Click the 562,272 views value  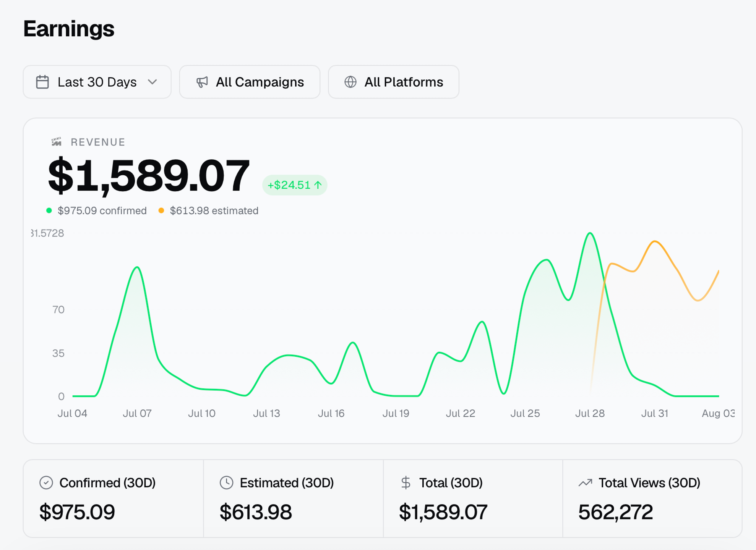pos(615,512)
